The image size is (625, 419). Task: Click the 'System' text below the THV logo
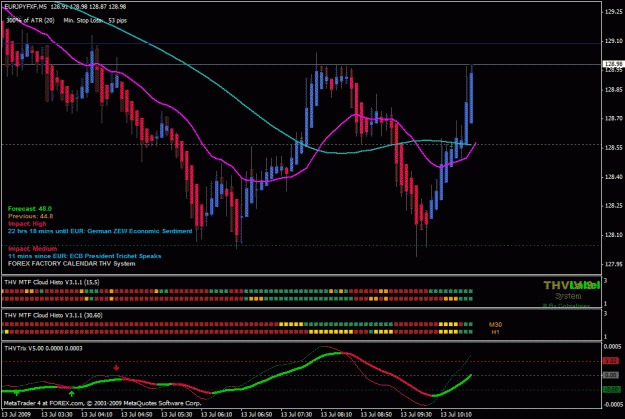coord(568,296)
